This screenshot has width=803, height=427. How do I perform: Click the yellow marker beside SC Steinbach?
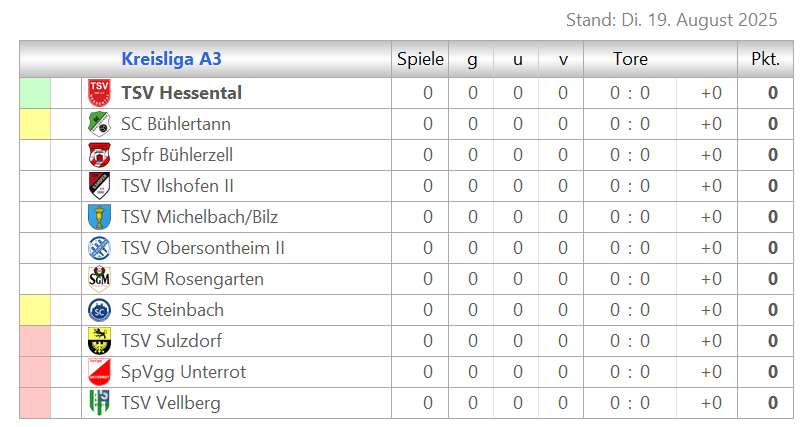35,310
